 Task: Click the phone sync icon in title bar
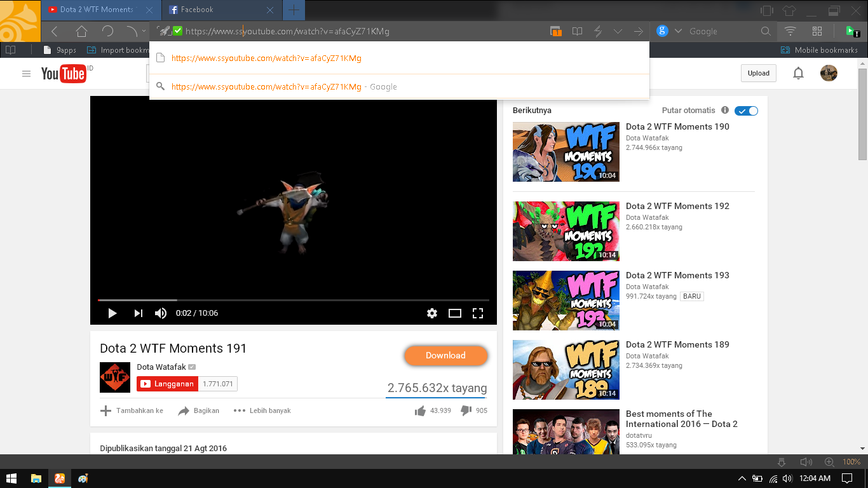pos(767,10)
